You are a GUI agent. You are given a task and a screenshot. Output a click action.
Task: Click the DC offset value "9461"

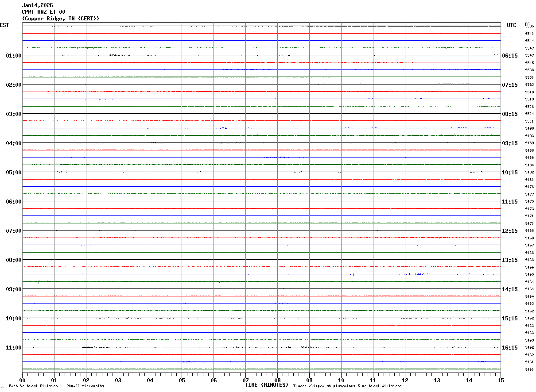529,362
